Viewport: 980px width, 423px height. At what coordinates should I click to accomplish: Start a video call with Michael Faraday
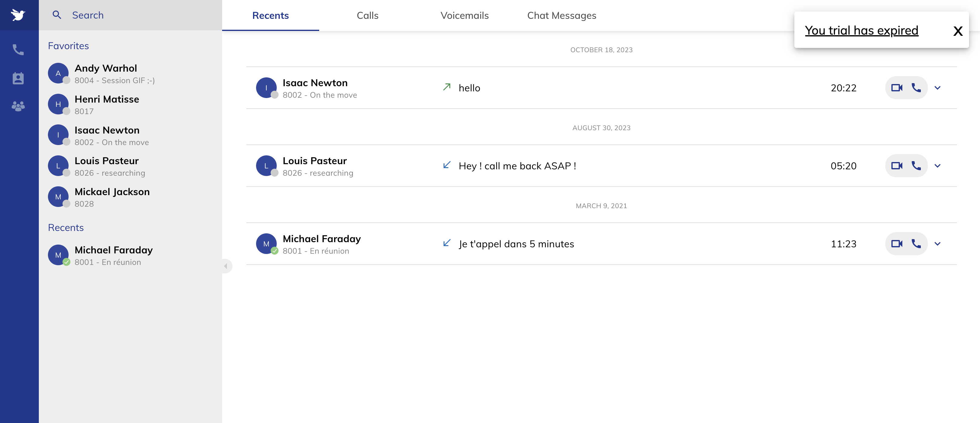[897, 244]
